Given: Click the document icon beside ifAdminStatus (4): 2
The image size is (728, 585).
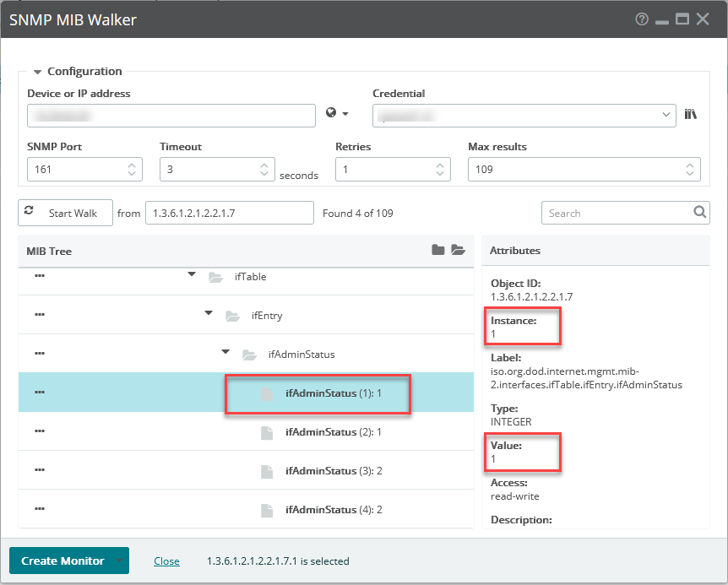Looking at the screenshot, I should click(x=267, y=509).
